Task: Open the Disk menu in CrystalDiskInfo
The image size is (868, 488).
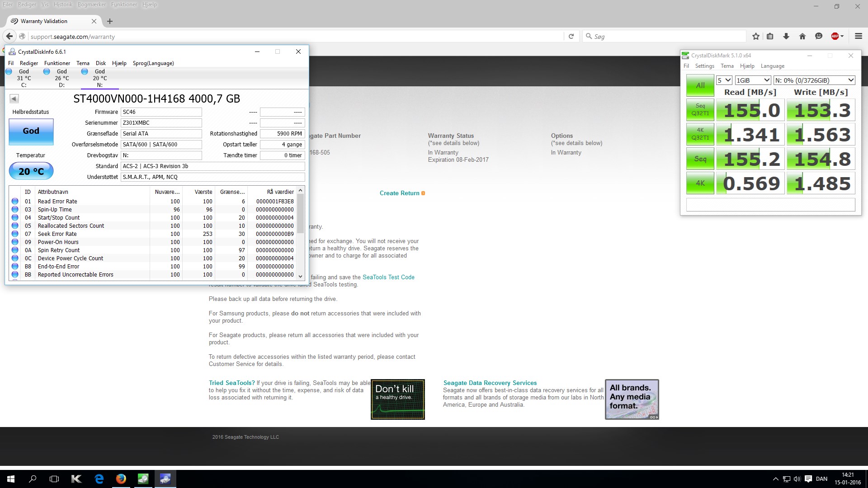Action: 101,63
